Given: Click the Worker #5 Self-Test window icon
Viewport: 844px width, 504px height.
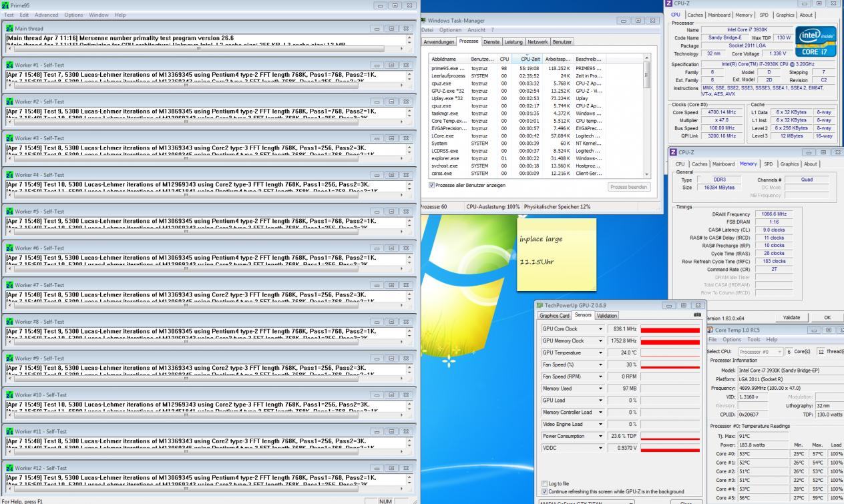Looking at the screenshot, I should click(x=9, y=212).
